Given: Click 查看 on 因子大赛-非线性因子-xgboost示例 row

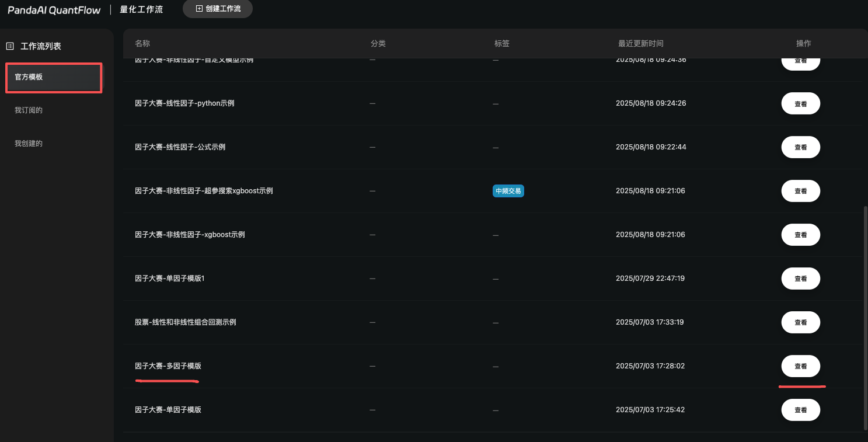Looking at the screenshot, I should pos(800,235).
